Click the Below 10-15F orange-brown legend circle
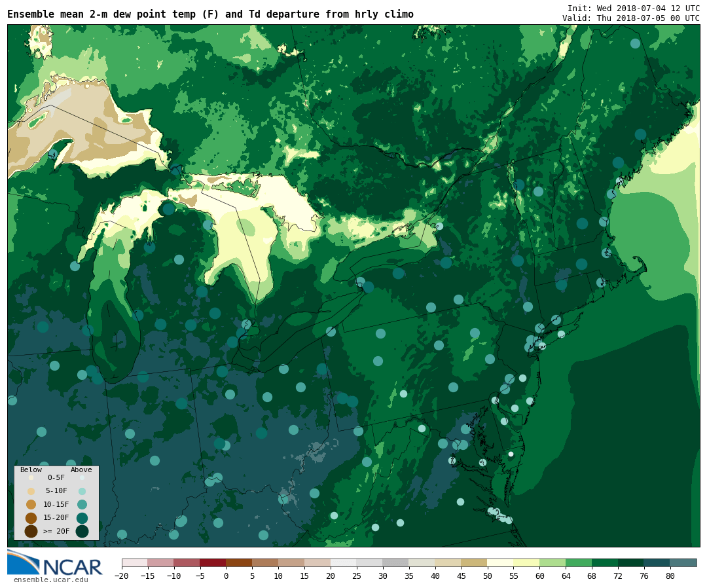Image resolution: width=707 pixels, height=588 pixels. pos(31,504)
